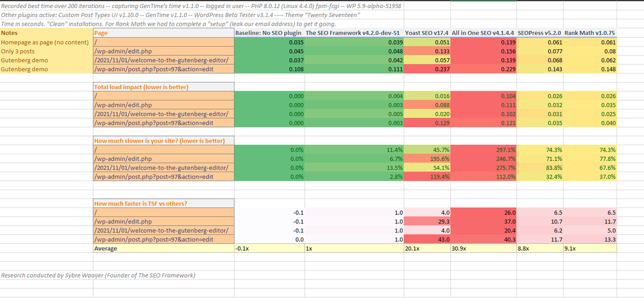Image resolution: width=644 pixels, height=298 pixels.
Task: Click the 'Yoast SEO v17.4' column header
Action: [x=427, y=33]
